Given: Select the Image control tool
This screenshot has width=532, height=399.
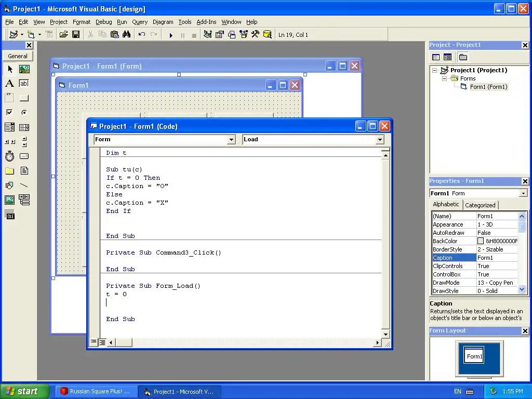Looking at the screenshot, I should (x=10, y=200).
